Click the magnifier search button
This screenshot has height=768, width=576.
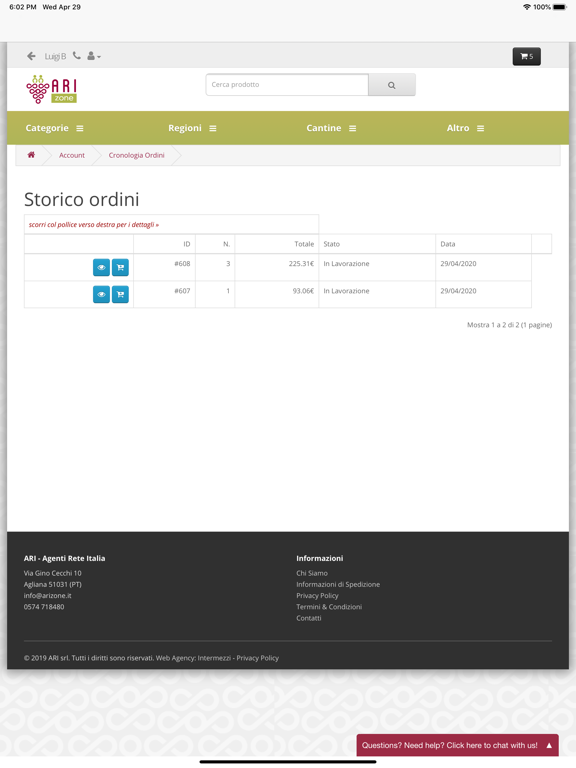[392, 85]
